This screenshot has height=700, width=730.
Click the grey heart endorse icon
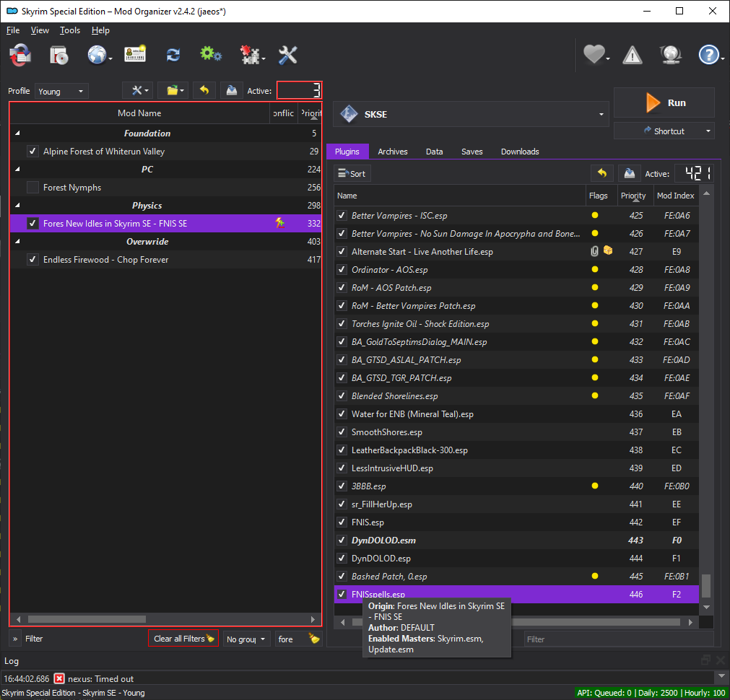point(594,54)
